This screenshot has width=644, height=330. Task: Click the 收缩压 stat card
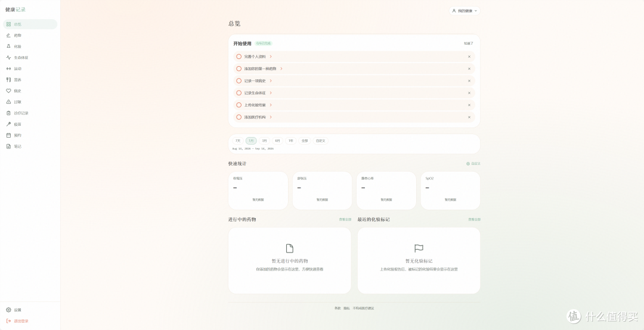tap(258, 191)
